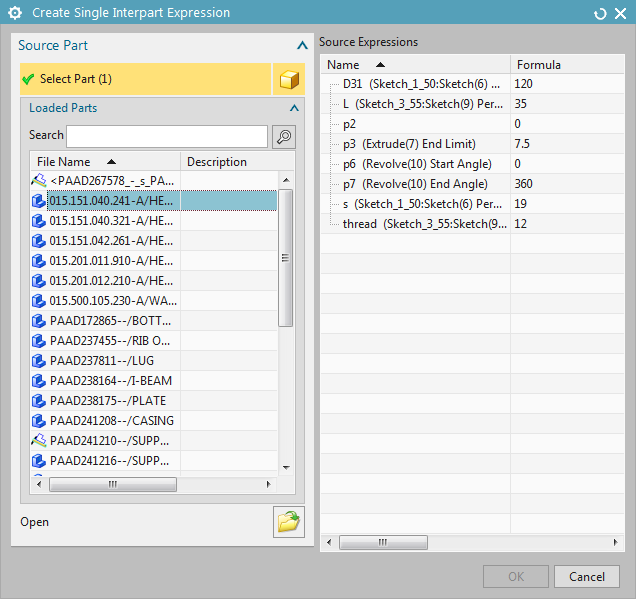
Task: Select part PAAD237811--/LUG
Action: coord(154,361)
